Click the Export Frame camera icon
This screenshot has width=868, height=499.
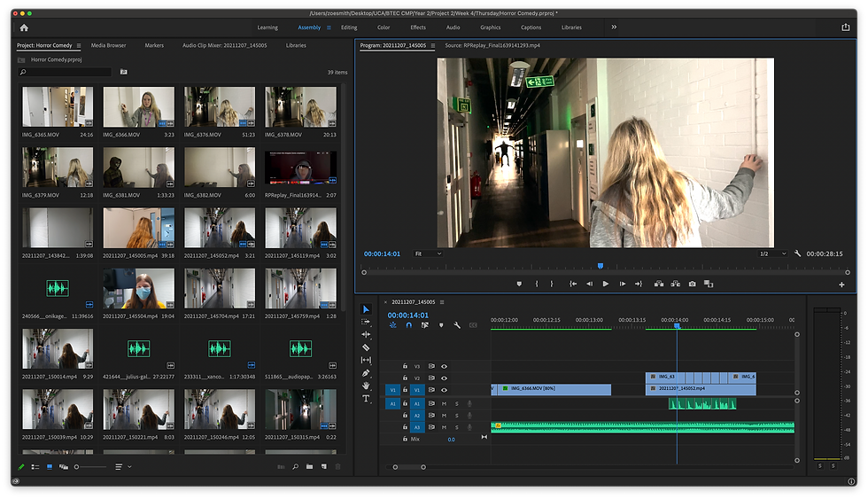pyautogui.click(x=692, y=284)
